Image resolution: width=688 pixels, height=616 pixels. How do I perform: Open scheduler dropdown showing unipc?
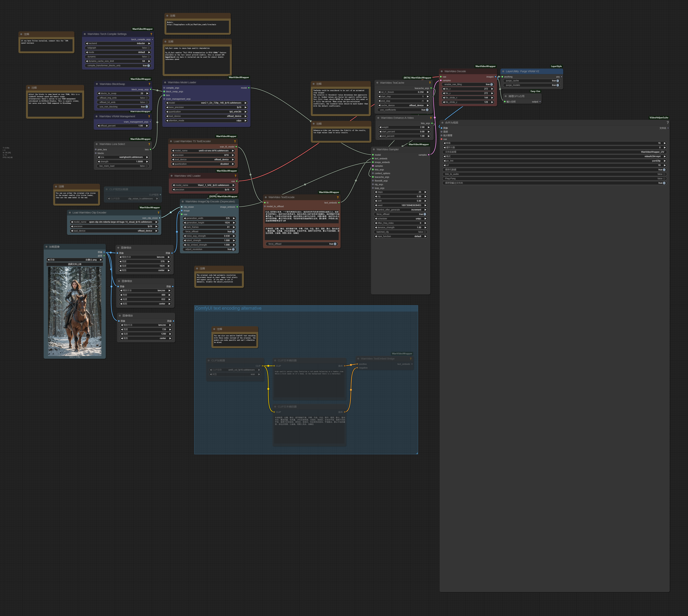[x=401, y=219]
